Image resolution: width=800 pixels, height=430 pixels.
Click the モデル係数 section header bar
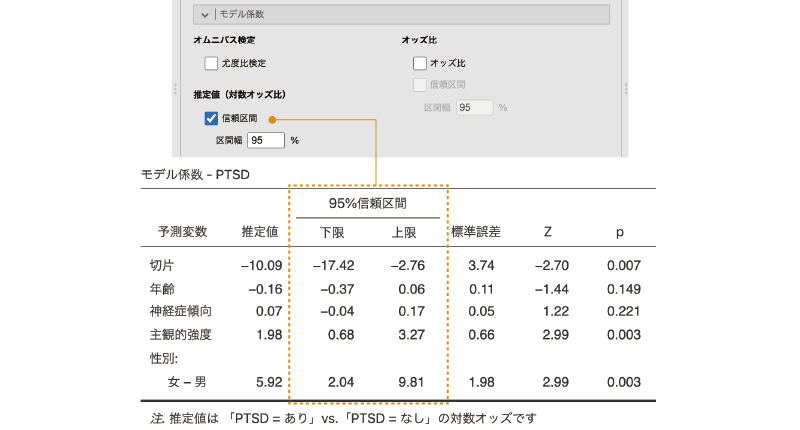pyautogui.click(x=400, y=15)
